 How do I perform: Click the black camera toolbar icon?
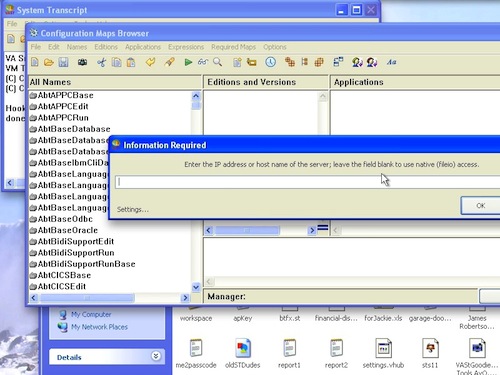tap(82, 62)
